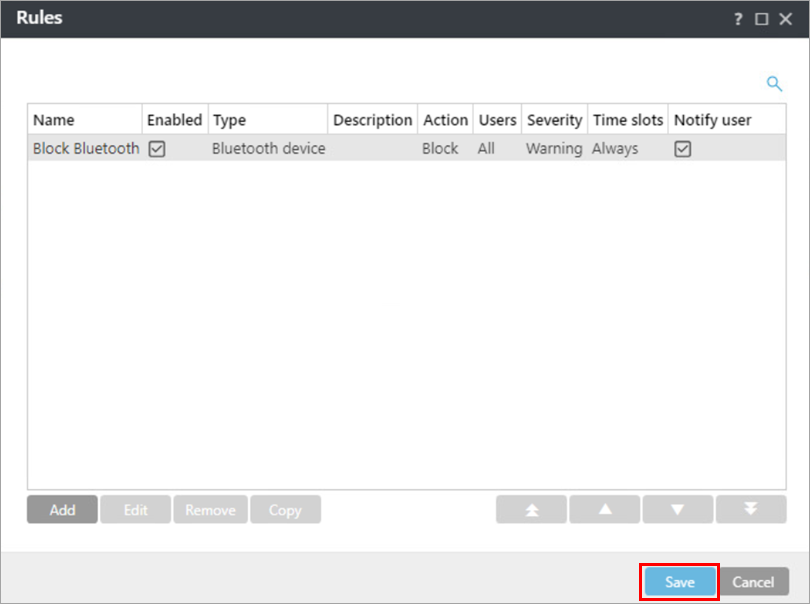
Task: Maximize the Rules dialog window
Action: pyautogui.click(x=762, y=19)
